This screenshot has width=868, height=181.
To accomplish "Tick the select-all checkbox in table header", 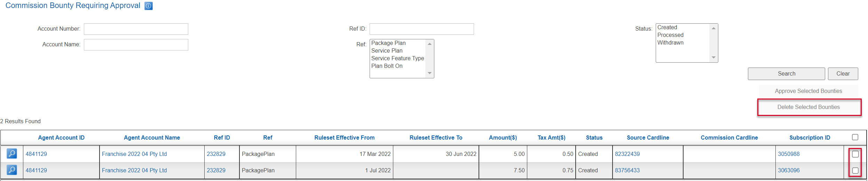I will (855, 137).
